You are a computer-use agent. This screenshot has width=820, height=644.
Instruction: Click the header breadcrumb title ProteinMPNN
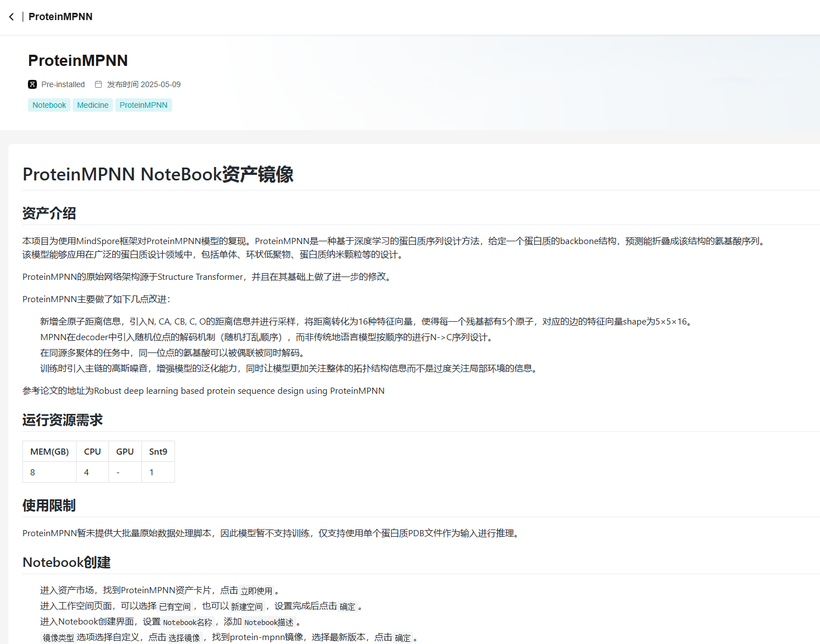(x=60, y=17)
